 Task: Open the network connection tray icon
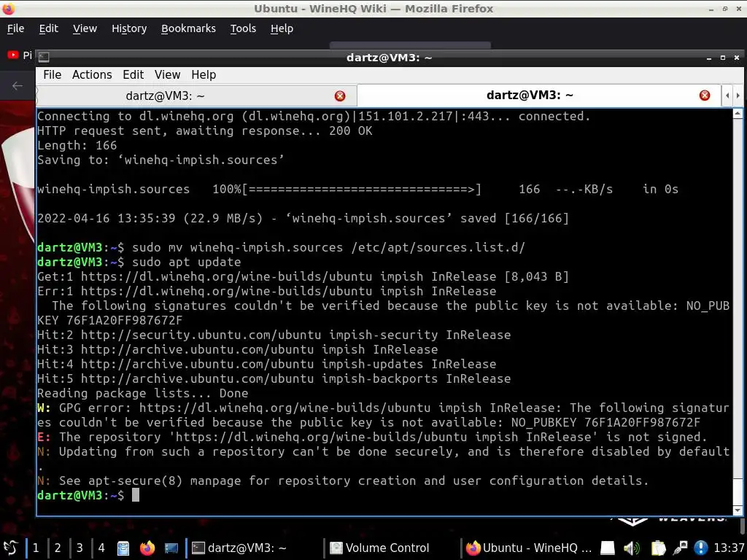tap(680, 548)
